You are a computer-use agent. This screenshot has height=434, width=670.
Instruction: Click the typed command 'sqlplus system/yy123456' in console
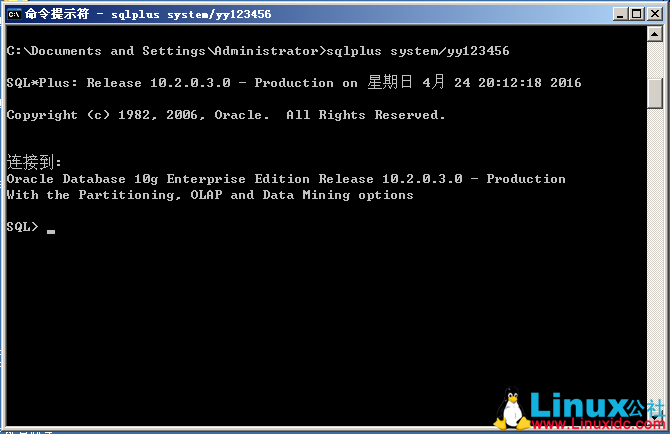(x=418, y=51)
